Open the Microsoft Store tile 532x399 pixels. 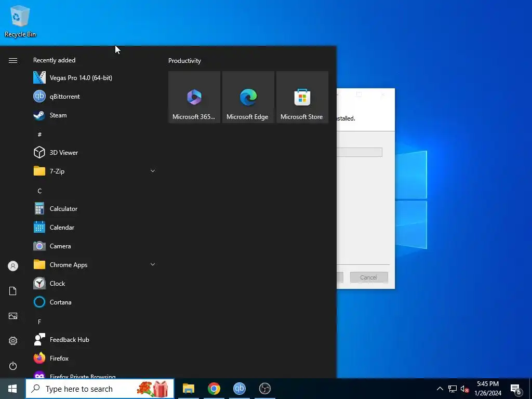[302, 97]
